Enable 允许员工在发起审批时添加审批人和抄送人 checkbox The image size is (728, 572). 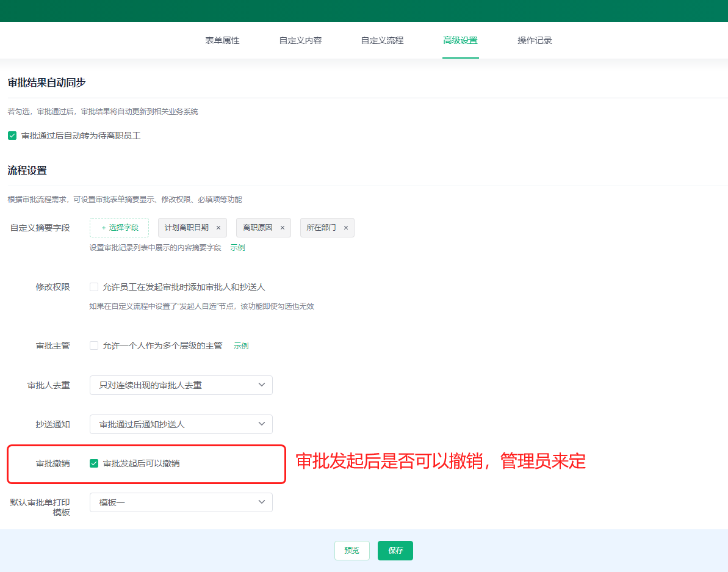tap(94, 287)
